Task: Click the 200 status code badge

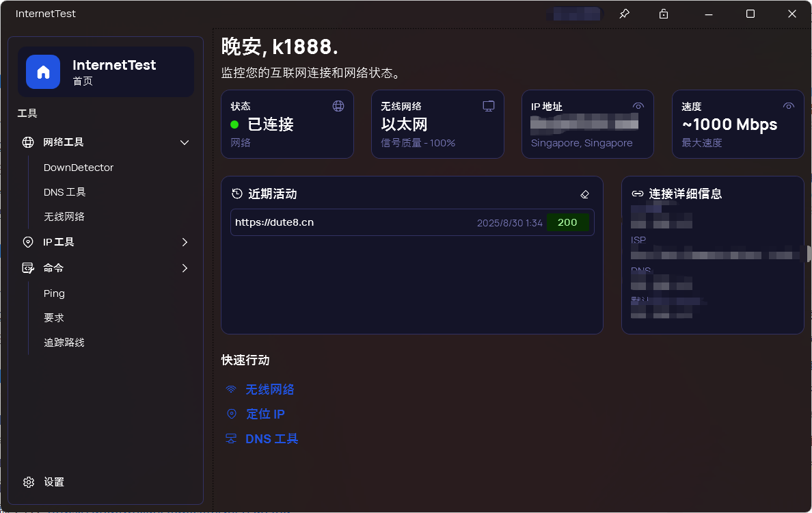Action: [567, 222]
